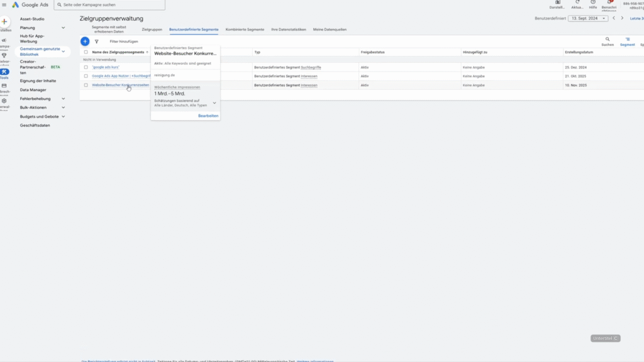Viewport: 644px width, 362px height.
Task: Expand Schätzungen basierend auf chevron in popup
Action: [214, 103]
